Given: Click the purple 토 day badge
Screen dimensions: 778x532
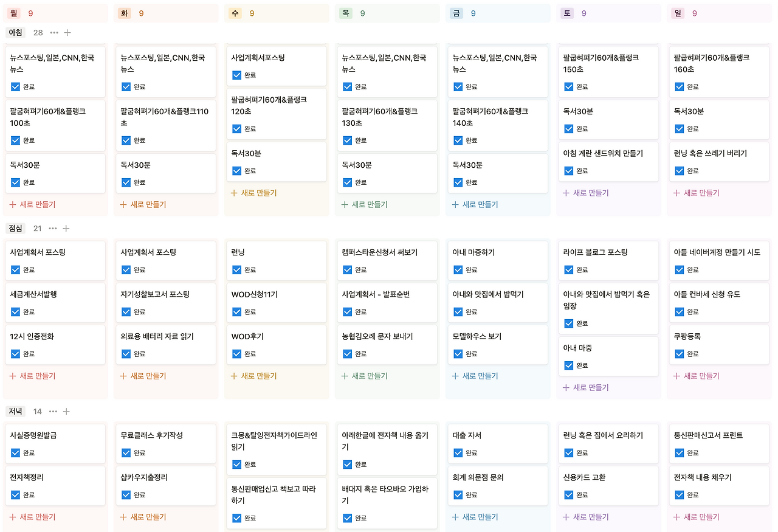Looking at the screenshot, I should point(566,12).
